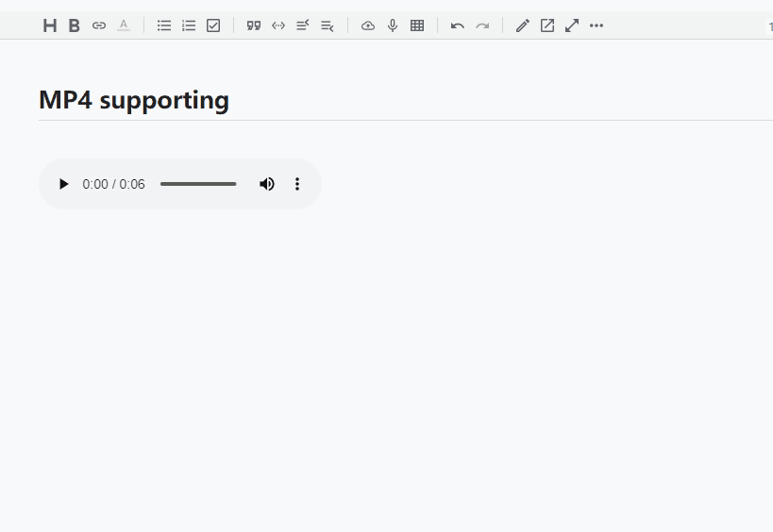The image size is (773, 532).
Task: Insert a table
Action: coord(417,25)
